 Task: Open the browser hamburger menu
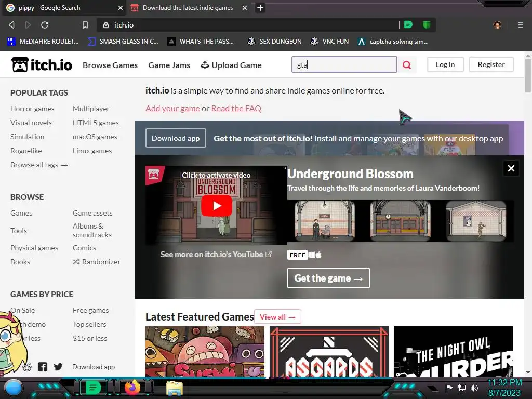tap(520, 25)
